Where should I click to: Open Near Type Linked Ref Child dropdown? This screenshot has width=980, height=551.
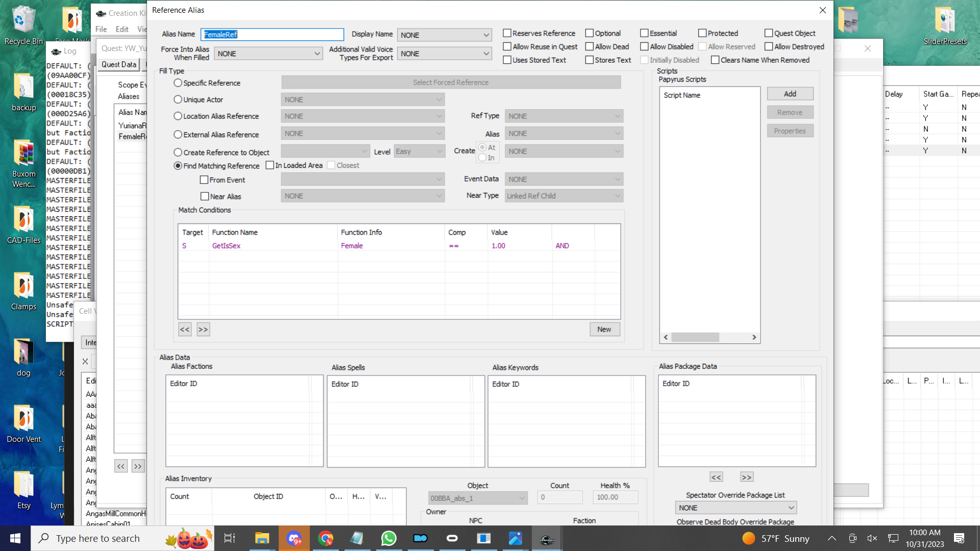click(x=564, y=196)
